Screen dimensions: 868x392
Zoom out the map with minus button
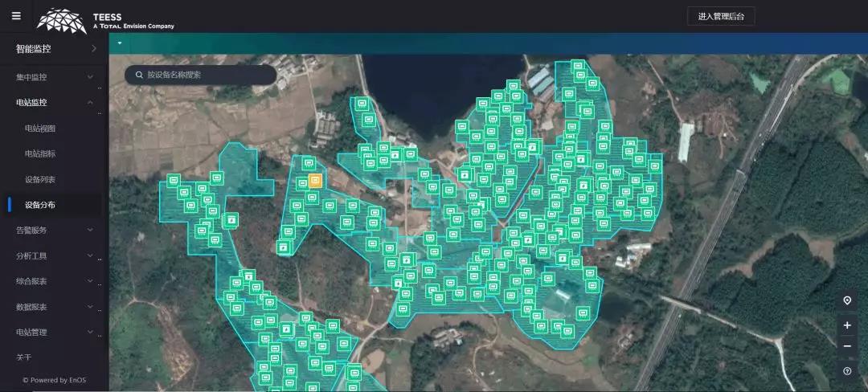click(847, 347)
